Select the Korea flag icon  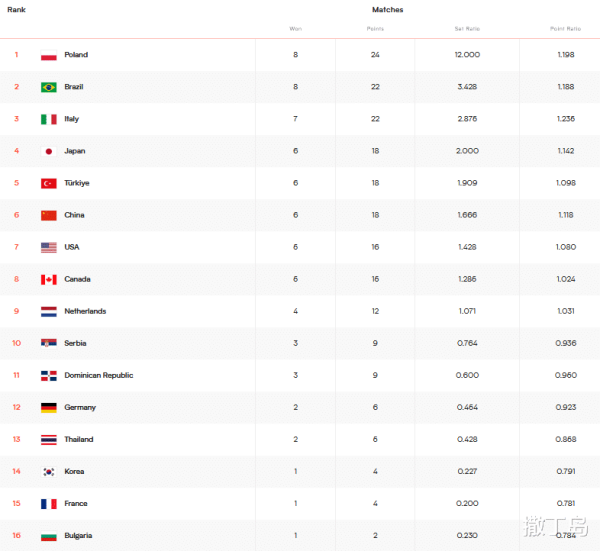(x=49, y=472)
